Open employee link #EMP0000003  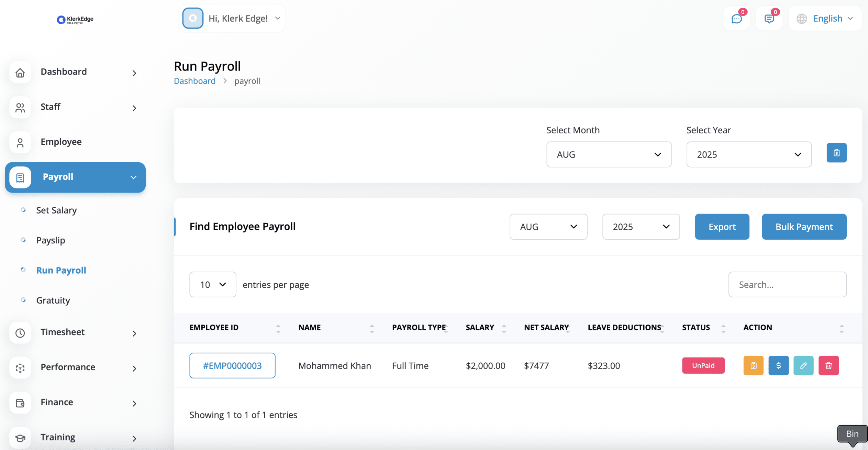tap(232, 365)
